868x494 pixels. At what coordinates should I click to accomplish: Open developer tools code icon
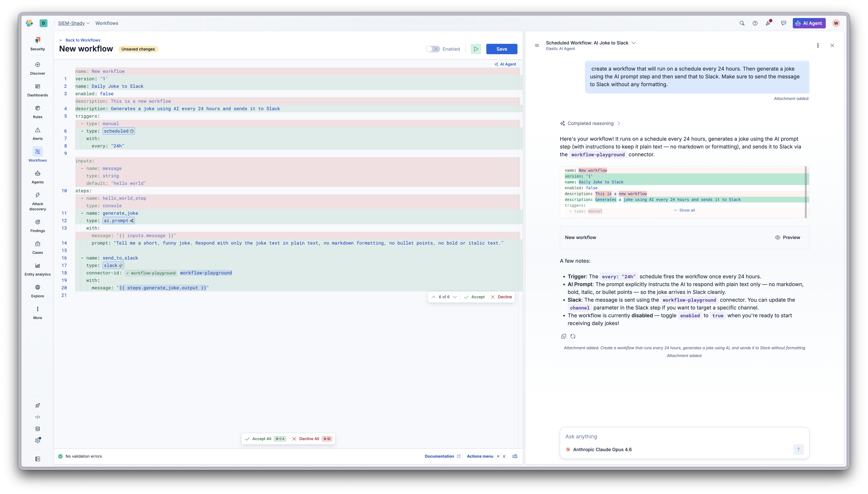tap(38, 417)
